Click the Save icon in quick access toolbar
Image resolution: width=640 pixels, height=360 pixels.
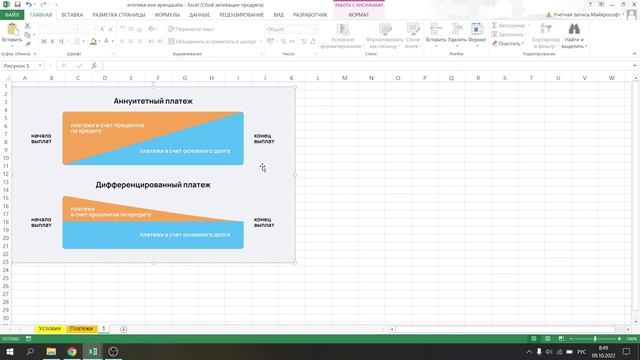tap(17, 4)
